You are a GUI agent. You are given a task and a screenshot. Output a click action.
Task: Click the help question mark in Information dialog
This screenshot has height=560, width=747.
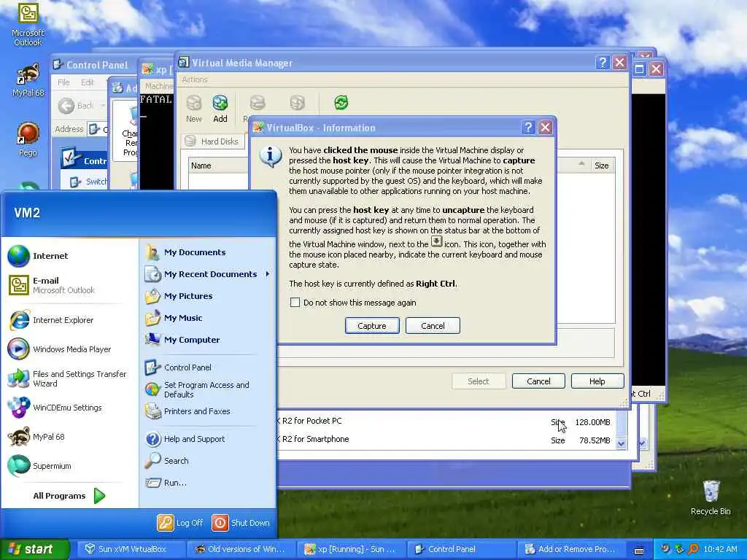click(528, 128)
